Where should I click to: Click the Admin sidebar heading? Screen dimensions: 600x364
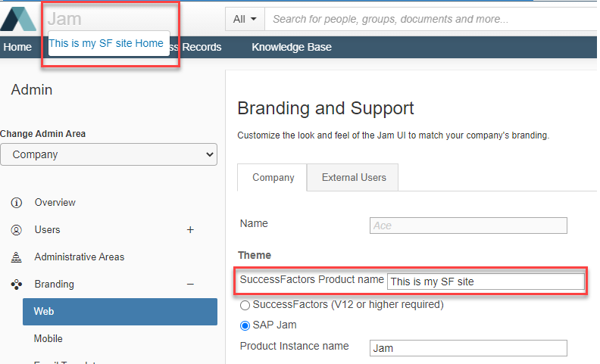(x=32, y=90)
